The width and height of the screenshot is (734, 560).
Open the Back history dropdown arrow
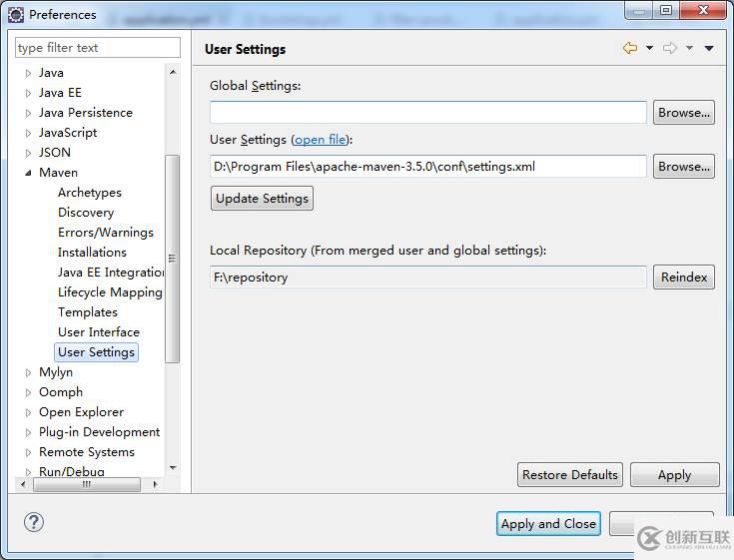(649, 48)
